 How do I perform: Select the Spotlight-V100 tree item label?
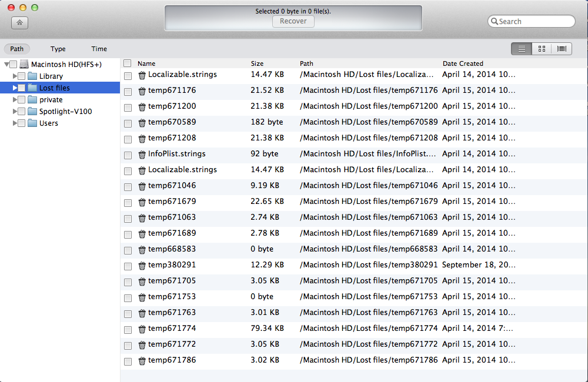pos(66,112)
